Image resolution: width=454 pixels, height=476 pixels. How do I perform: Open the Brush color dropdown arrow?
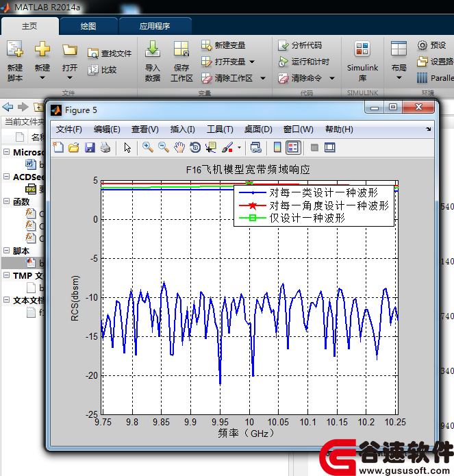pos(239,148)
